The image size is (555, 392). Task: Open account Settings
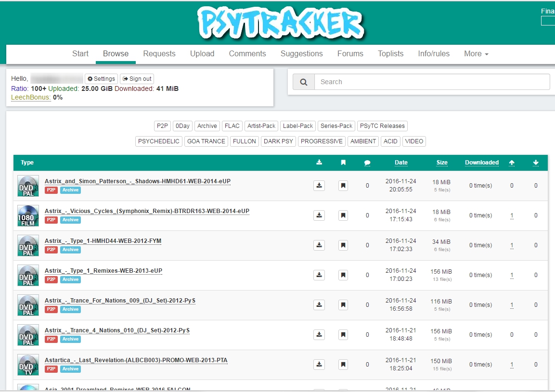[x=101, y=78]
